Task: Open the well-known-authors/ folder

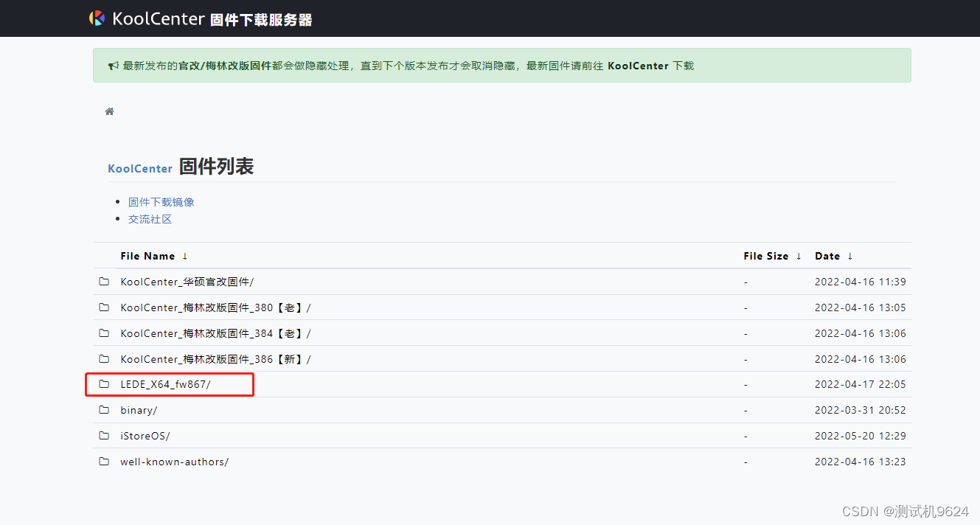Action: (x=175, y=462)
